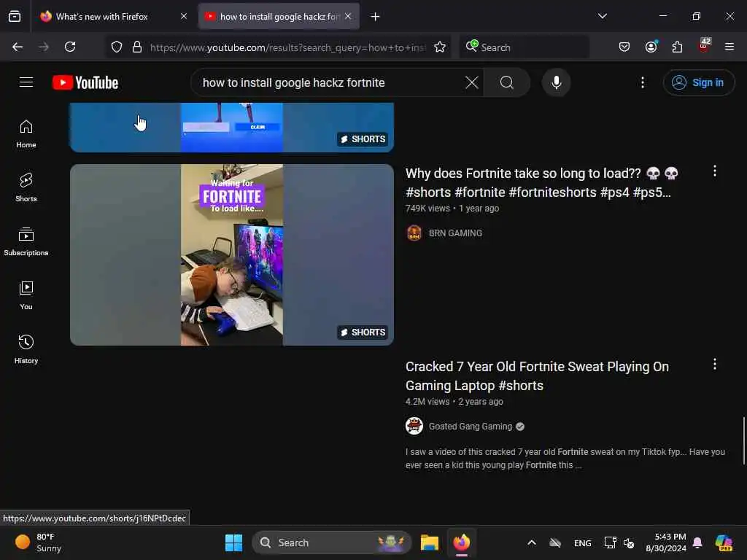Open BRN GAMING channel name
The height and width of the screenshot is (560, 747).
tap(455, 233)
